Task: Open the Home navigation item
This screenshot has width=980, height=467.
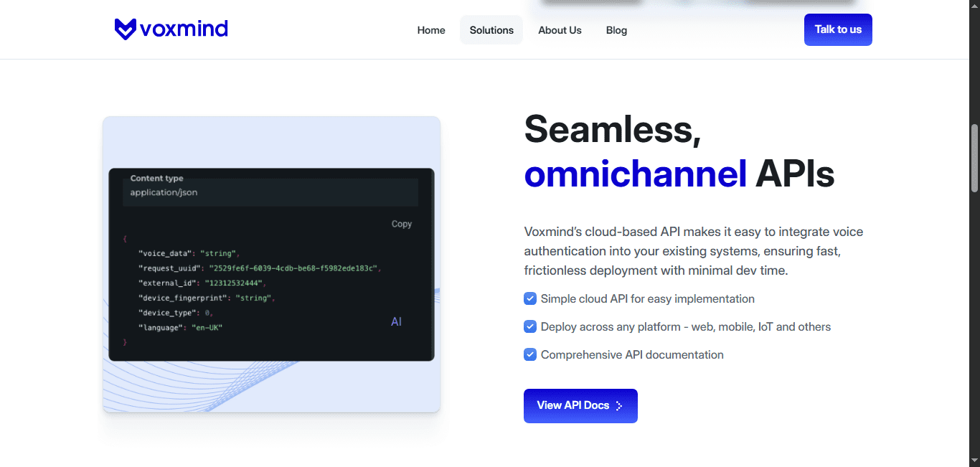Action: point(431,30)
